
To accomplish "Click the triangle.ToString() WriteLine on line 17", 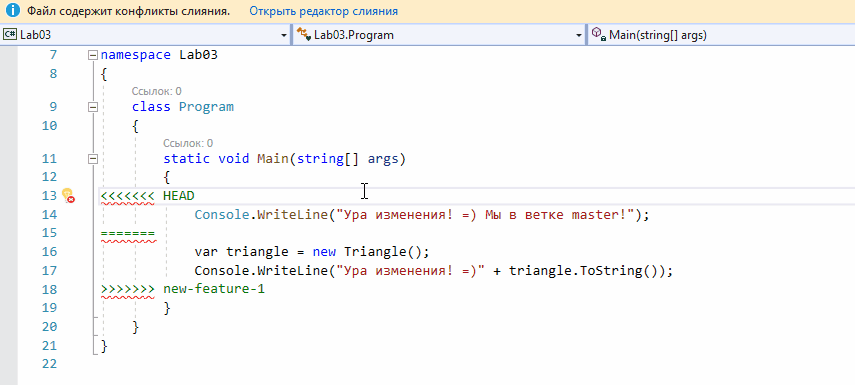I will (x=434, y=270).
